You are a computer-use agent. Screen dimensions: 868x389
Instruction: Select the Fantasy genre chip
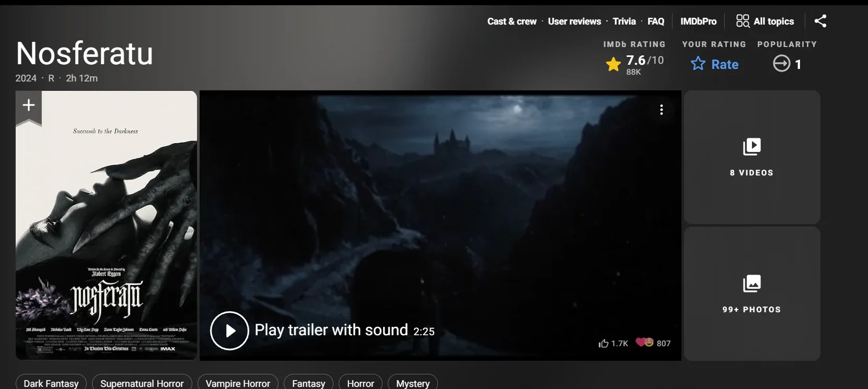(309, 383)
